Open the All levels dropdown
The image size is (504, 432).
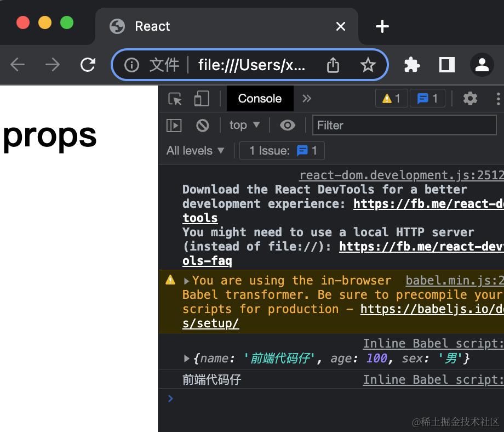click(x=195, y=151)
